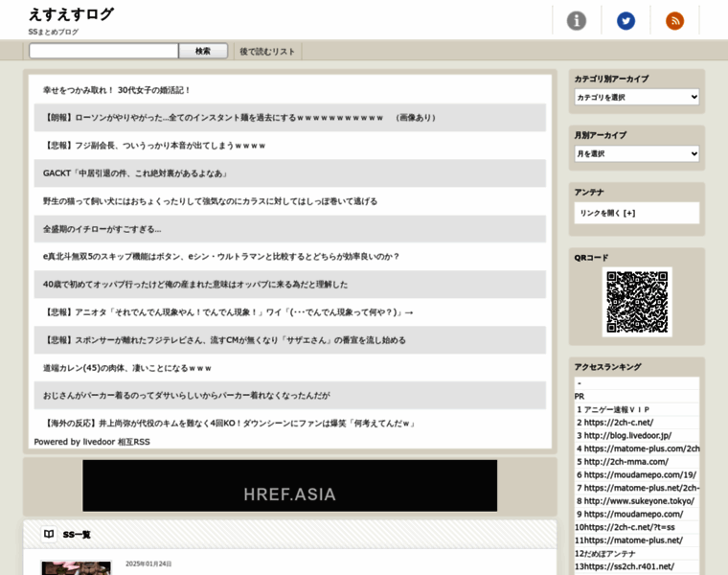728x575 pixels.
Task: Open the e真北斗無双5 article link
Action: [221, 257]
